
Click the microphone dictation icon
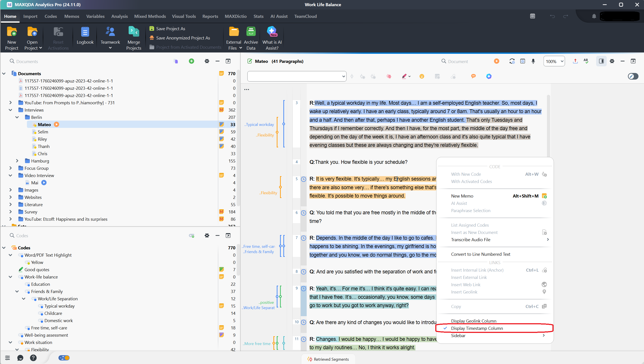coord(533,61)
